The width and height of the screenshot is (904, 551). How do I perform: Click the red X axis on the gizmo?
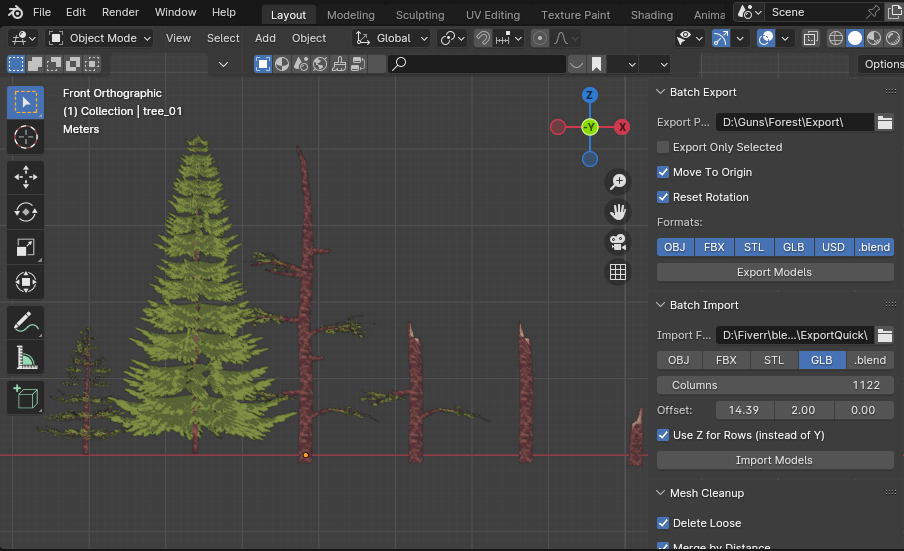point(622,127)
